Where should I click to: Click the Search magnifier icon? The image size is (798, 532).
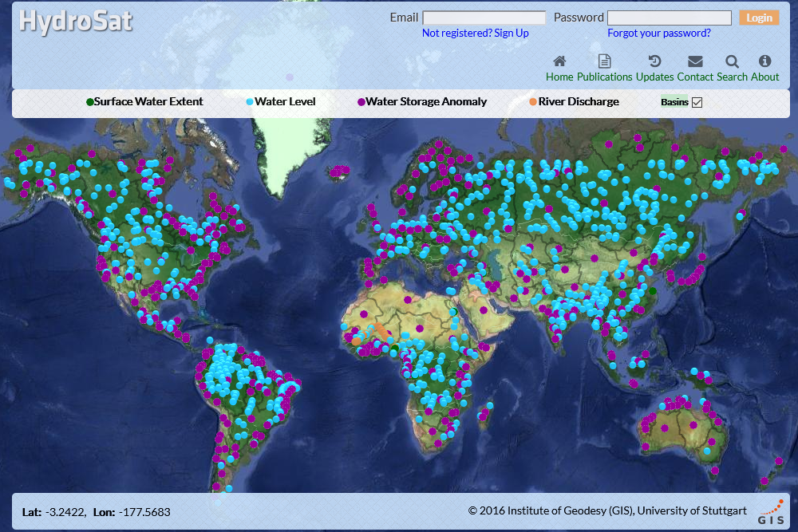(732, 61)
